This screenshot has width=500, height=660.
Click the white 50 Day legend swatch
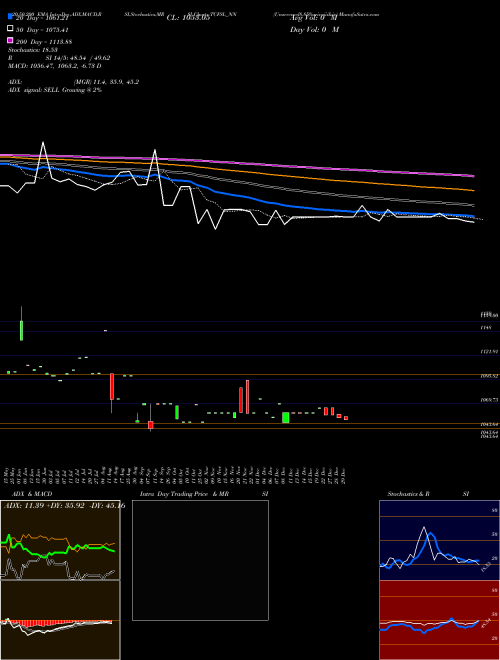point(10,29)
